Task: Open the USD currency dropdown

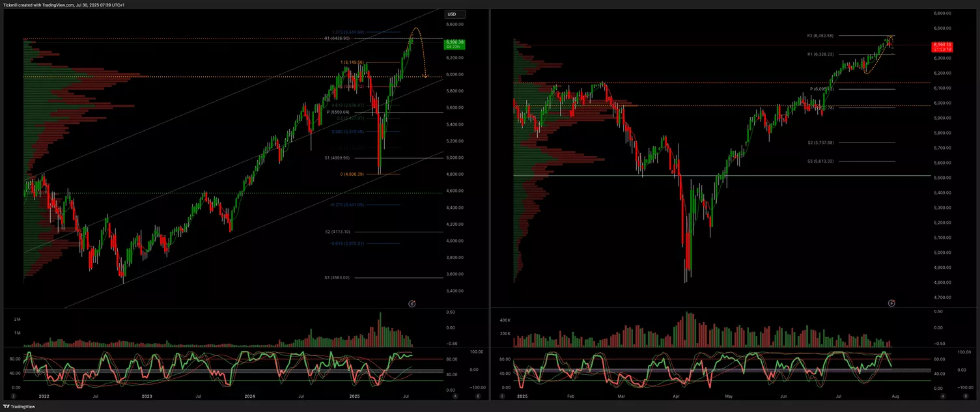Action: (x=452, y=14)
